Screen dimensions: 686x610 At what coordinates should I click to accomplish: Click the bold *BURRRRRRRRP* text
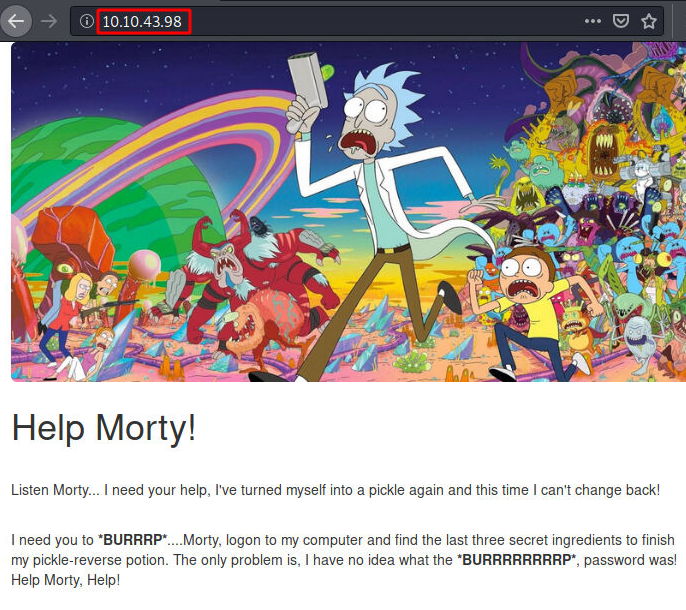click(x=516, y=560)
